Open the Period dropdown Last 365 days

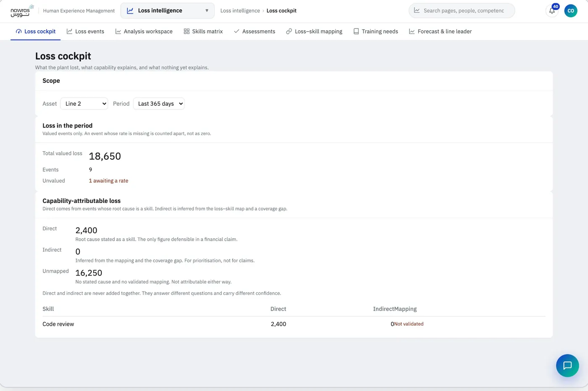click(x=159, y=104)
